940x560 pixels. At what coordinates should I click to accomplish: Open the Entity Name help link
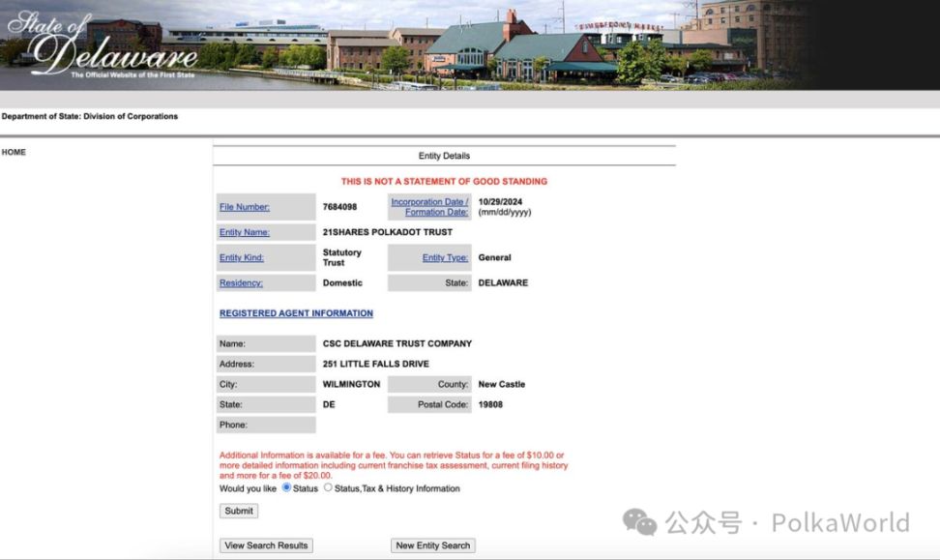[245, 232]
